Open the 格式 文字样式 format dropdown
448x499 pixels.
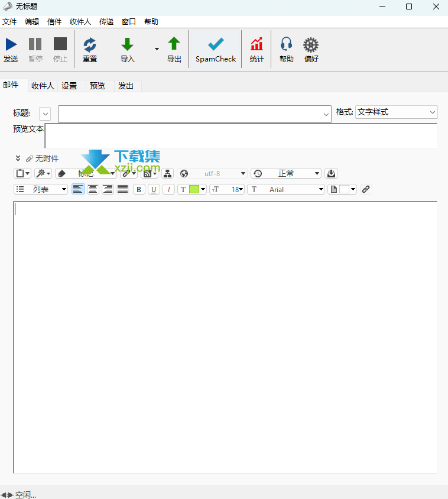tap(397, 112)
